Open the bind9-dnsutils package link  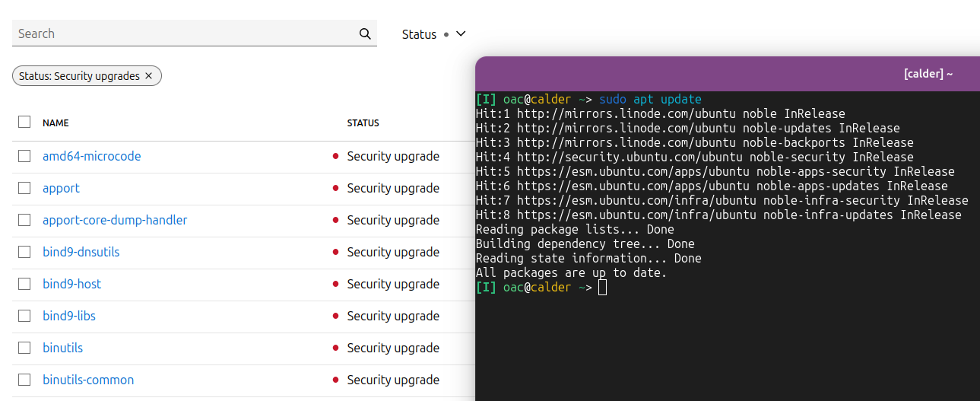81,252
